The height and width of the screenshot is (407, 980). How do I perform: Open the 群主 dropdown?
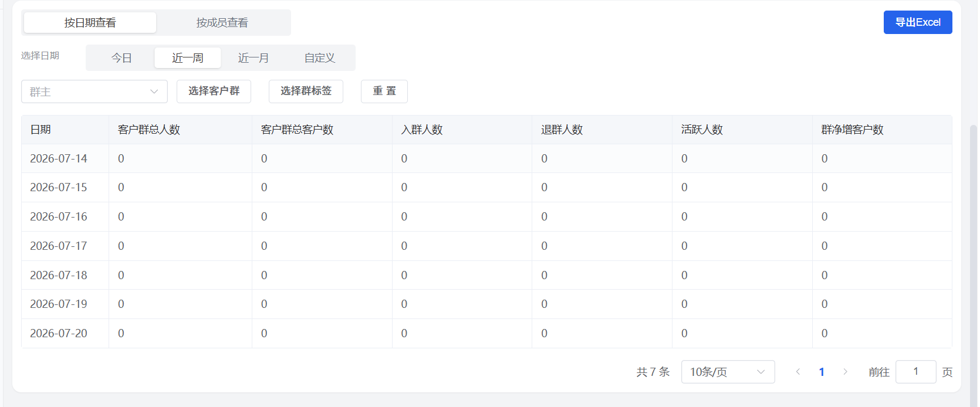point(94,91)
